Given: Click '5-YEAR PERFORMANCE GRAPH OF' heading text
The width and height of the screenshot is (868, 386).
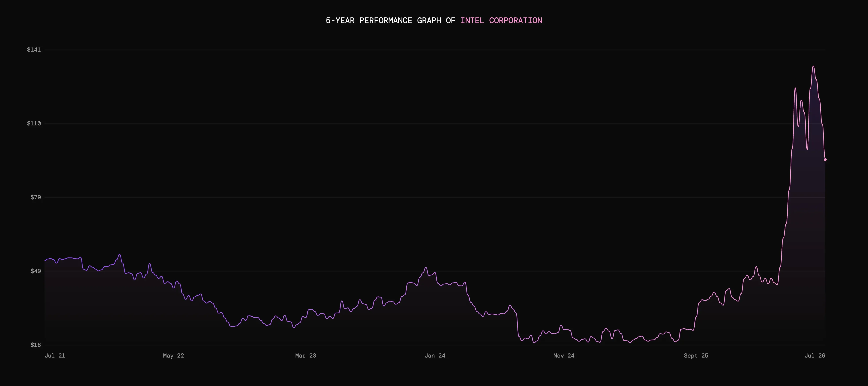Looking at the screenshot, I should (x=390, y=20).
